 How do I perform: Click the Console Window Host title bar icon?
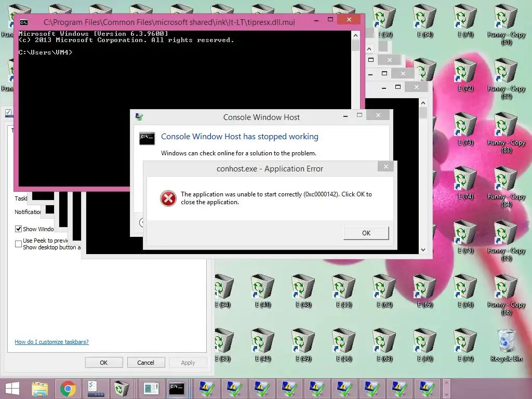point(139,117)
